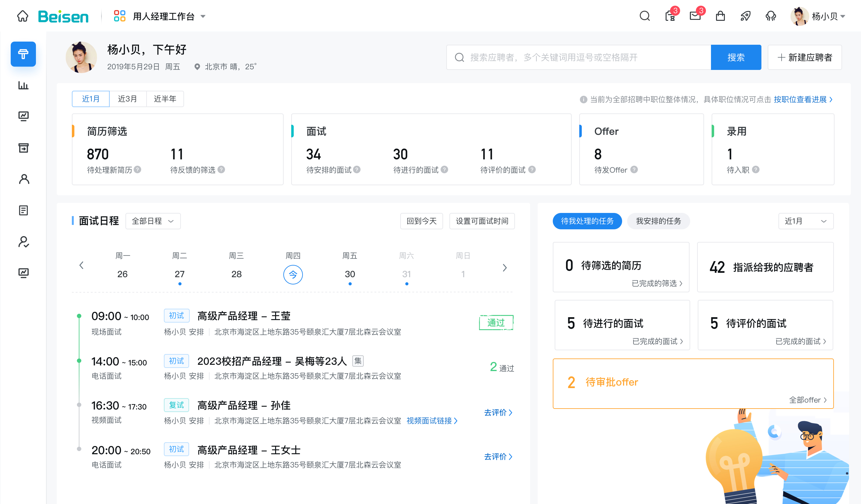
Task: Click 去评价 for 孙佳 interview
Action: coord(498,412)
